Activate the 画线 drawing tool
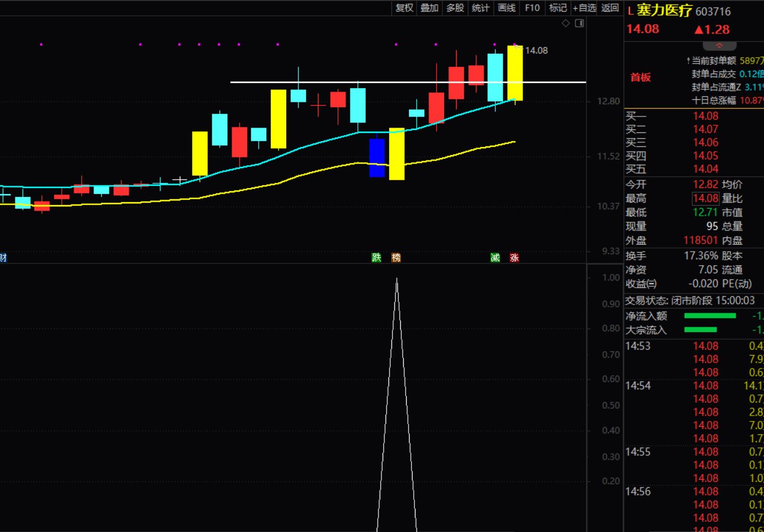This screenshot has height=532, width=764. (507, 8)
